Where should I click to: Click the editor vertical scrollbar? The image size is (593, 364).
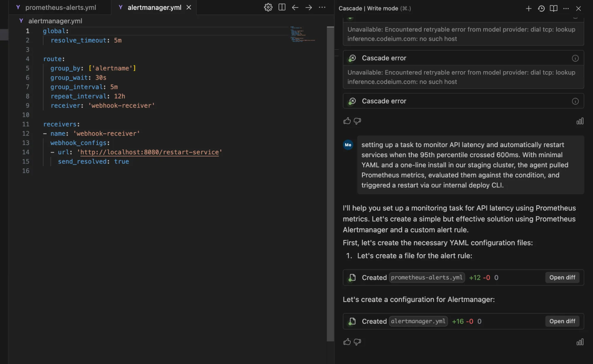(330, 184)
